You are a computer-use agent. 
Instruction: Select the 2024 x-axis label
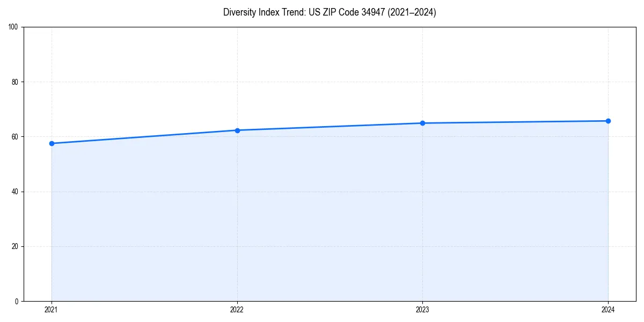(x=608, y=309)
